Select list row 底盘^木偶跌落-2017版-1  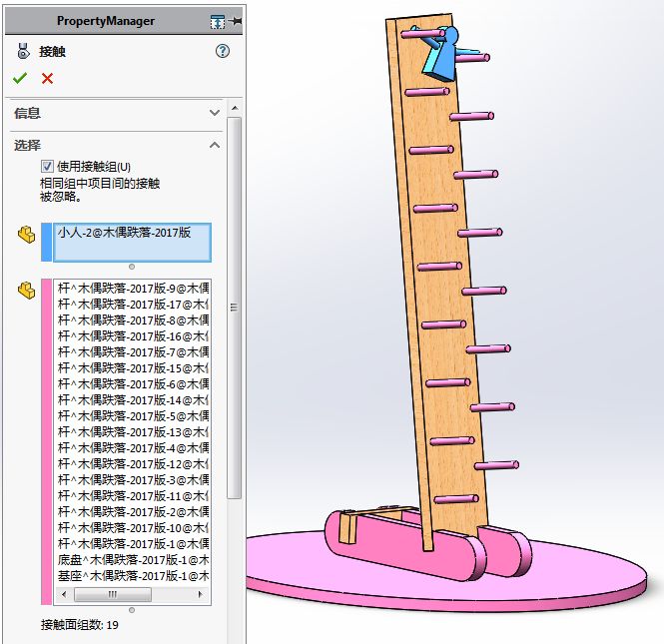click(x=133, y=560)
